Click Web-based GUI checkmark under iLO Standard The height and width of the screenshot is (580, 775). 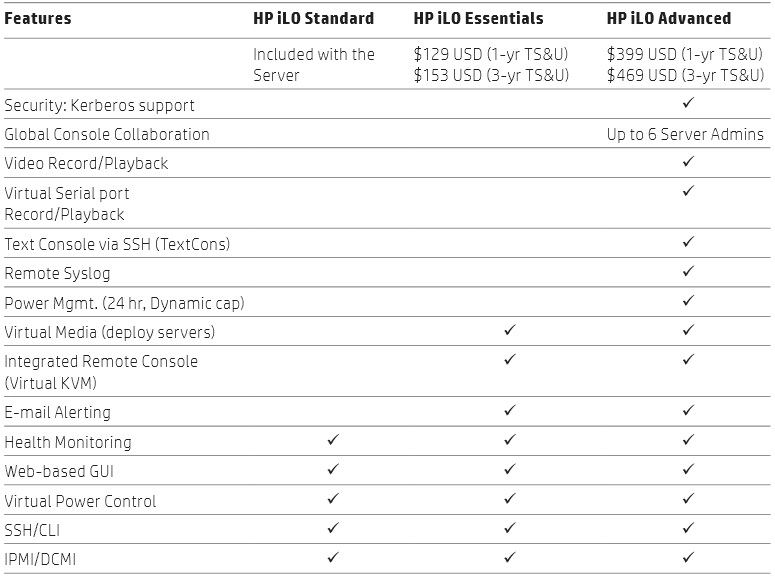pos(333,469)
